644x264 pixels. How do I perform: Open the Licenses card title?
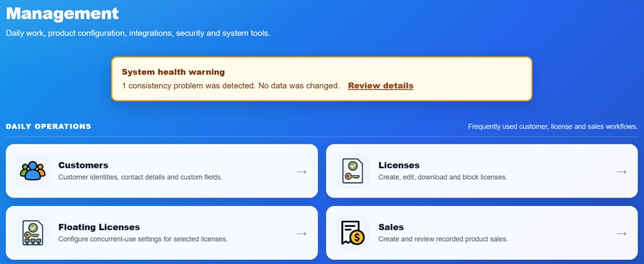point(399,165)
